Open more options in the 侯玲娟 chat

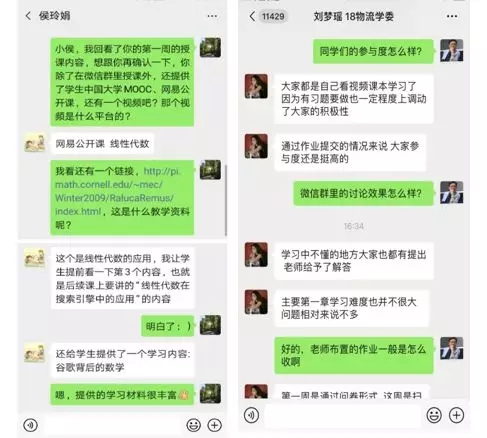click(x=212, y=16)
